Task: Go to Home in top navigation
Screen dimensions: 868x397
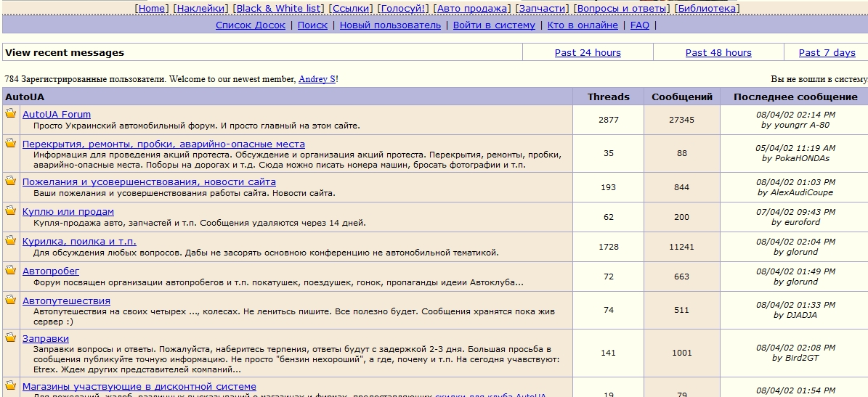Action: click(x=152, y=8)
